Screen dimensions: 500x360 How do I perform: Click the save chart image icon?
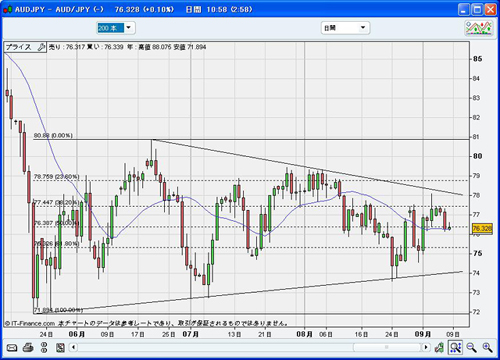pos(60,348)
